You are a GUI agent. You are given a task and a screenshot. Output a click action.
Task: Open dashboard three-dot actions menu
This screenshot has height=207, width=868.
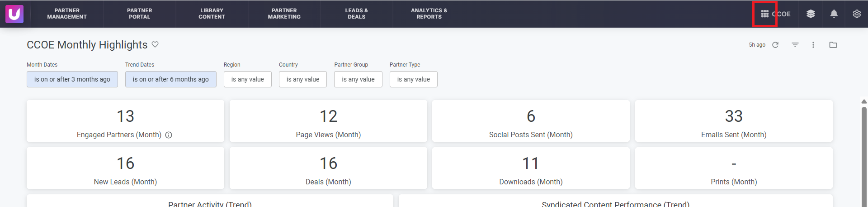pyautogui.click(x=813, y=45)
